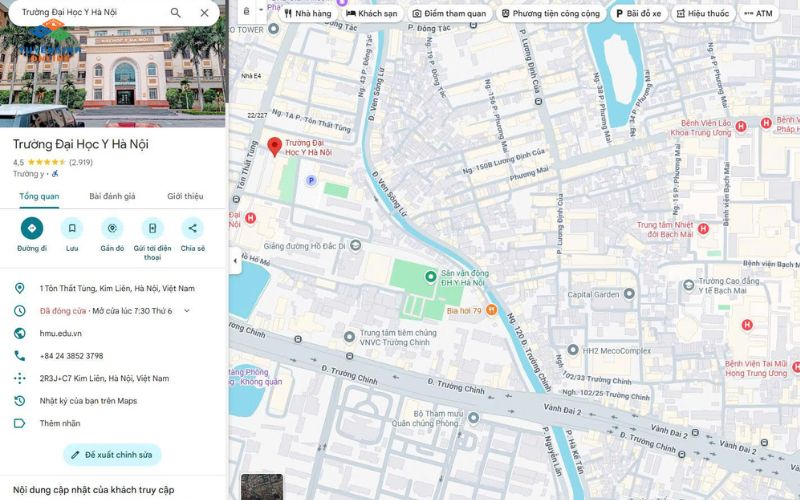The height and width of the screenshot is (500, 800).
Task: Click the Bộ Tham mưu Quân chủng marker
Action: pos(473,418)
